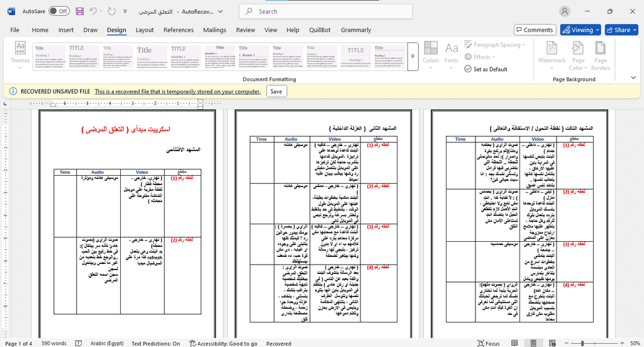Screen dimensions: 644x347
Task: Open the Colors theme picker
Action: (431, 53)
